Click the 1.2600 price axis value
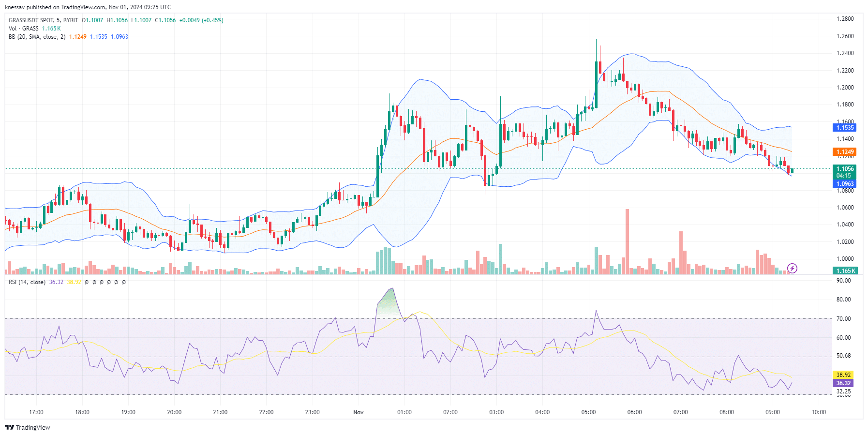The width and height of the screenshot is (868, 436). (845, 36)
